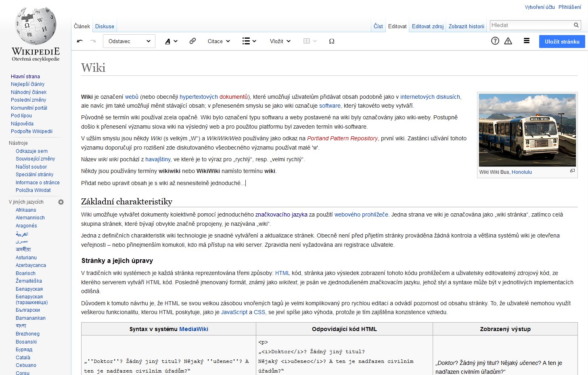Open the table dropdown in toolbar

(310, 41)
